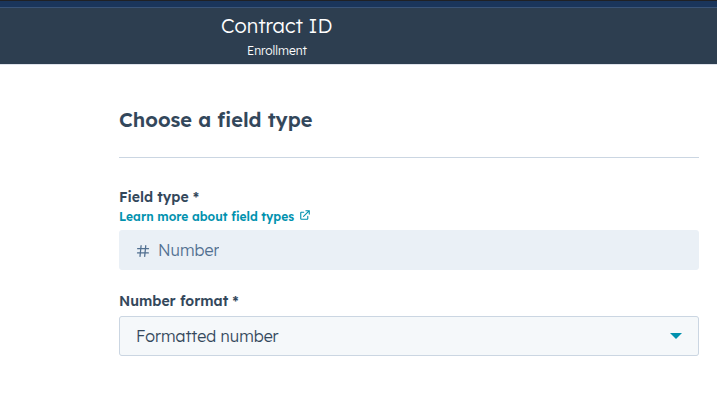Click blank margin left of Field type box
Screen dimensions: 717x411
[x=59, y=250]
